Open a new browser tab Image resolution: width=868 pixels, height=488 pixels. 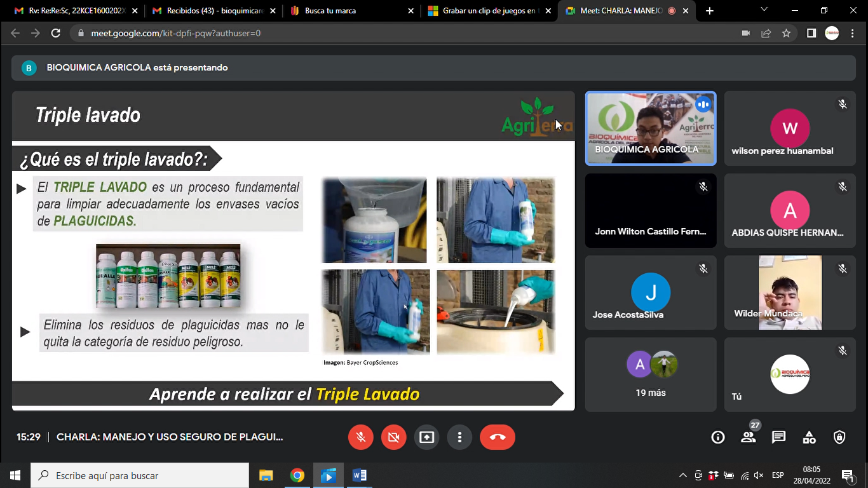(x=710, y=11)
